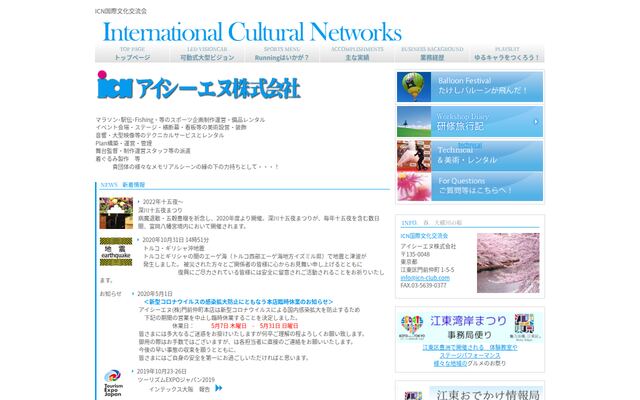Screen dimensions: 640x400
Task: Open the 主な実績 menu item
Action: click(x=357, y=53)
